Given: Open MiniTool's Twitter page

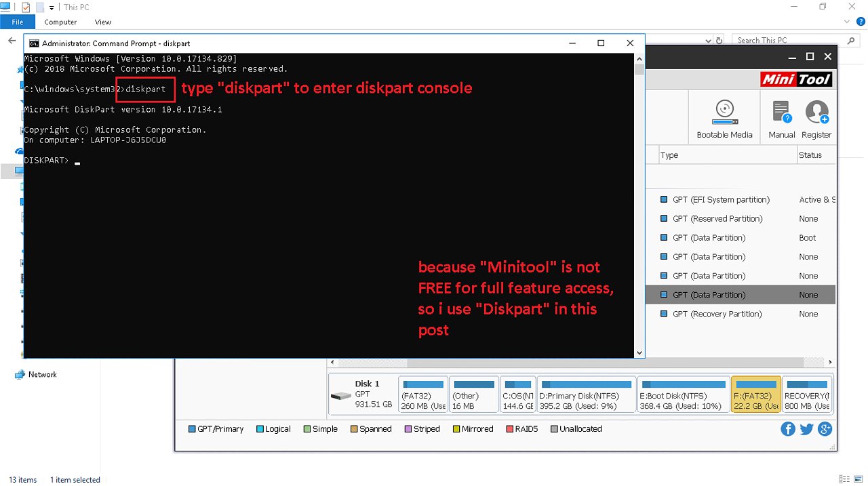Looking at the screenshot, I should tap(806, 429).
